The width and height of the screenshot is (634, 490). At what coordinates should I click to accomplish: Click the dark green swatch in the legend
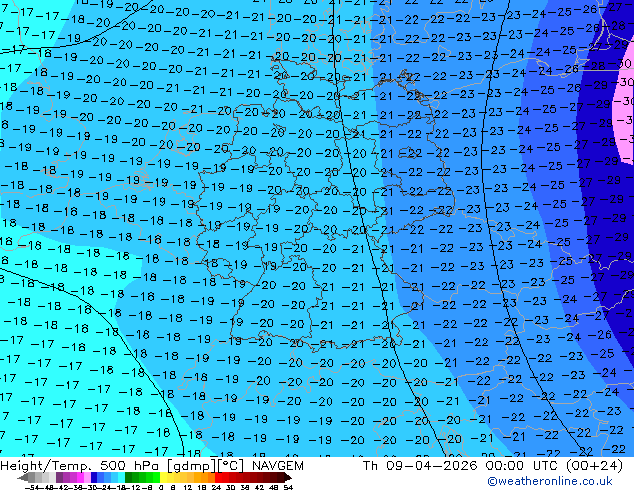point(129,477)
